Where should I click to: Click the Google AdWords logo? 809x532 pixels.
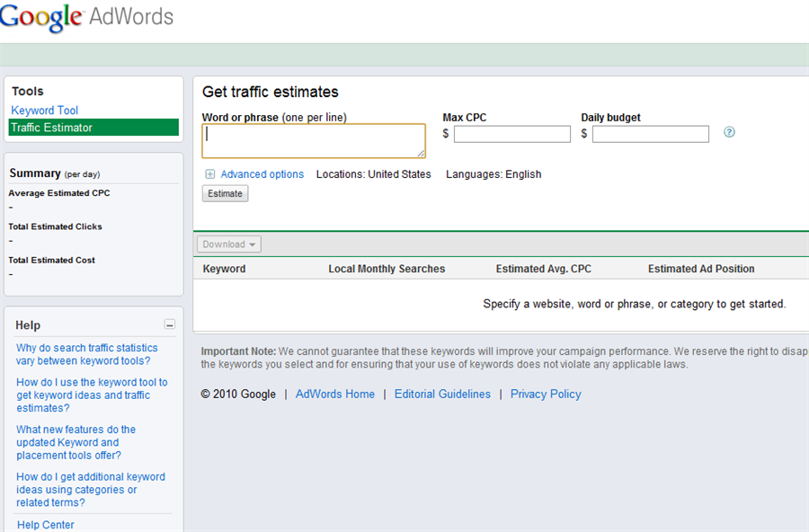pos(85,16)
